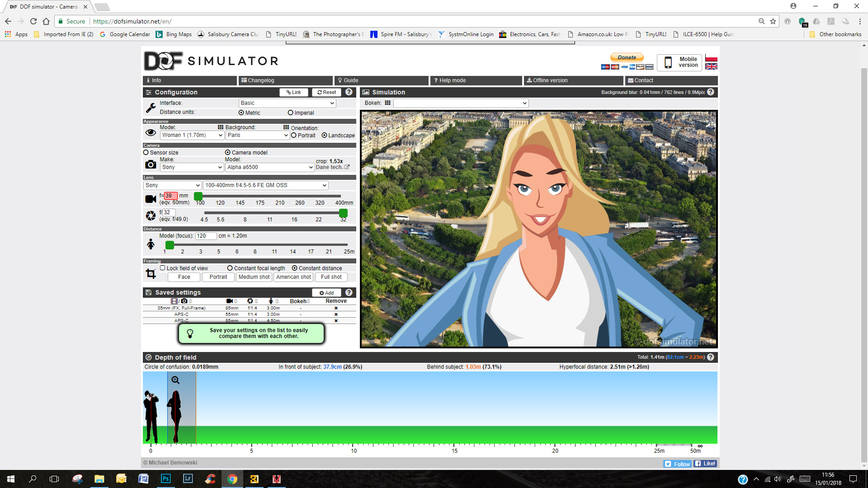Reset the configuration
The width and height of the screenshot is (868, 488).
pos(326,92)
